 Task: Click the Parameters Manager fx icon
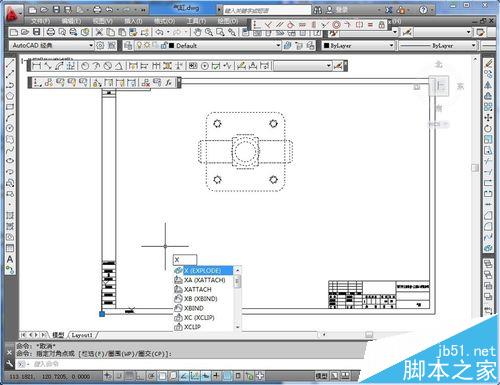(x=169, y=82)
